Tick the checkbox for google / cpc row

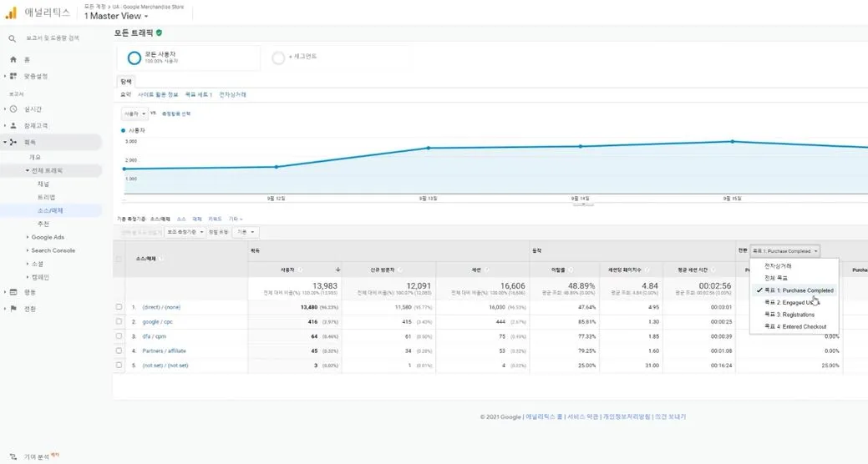119,321
